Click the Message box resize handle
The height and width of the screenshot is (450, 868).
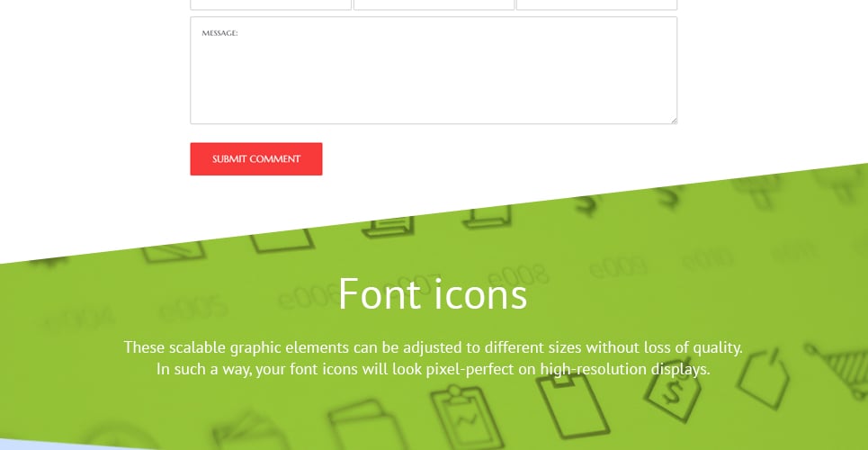tap(673, 121)
